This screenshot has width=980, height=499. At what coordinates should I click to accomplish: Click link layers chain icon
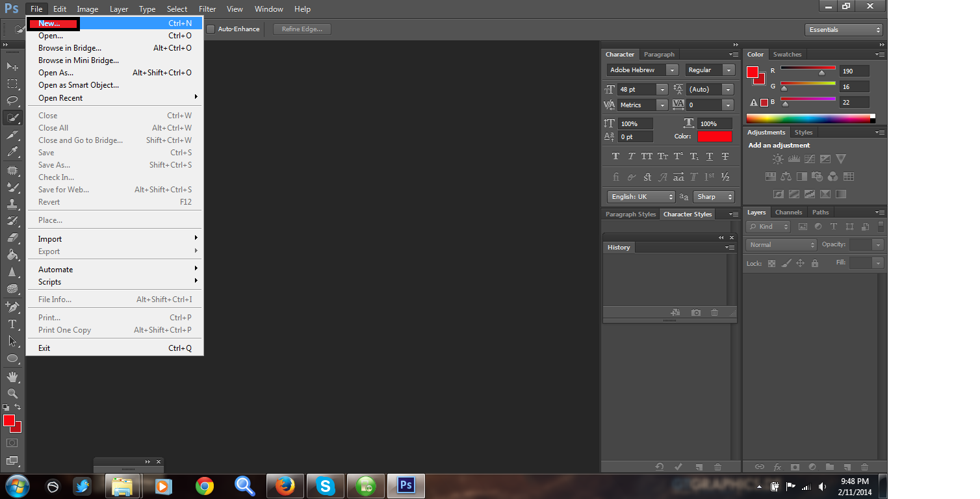point(760,467)
